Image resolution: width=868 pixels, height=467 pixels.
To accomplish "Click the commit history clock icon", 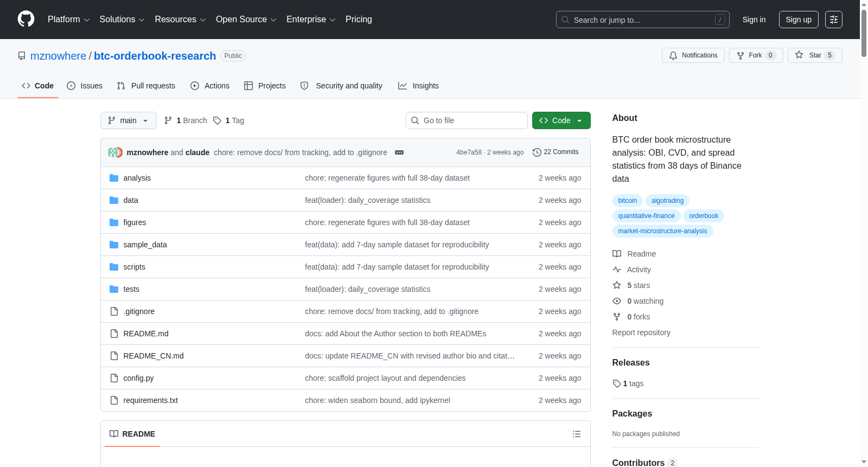I will (537, 152).
